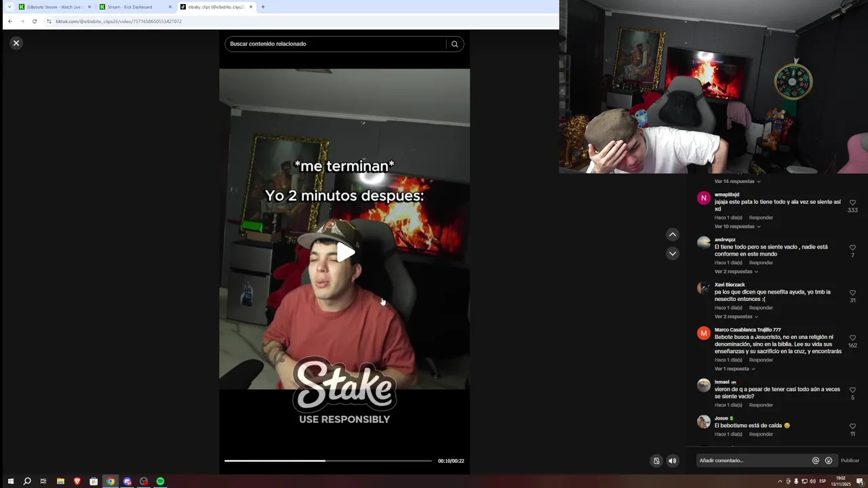This screenshot has height=488, width=868.
Task: Click the mention @ icon in comment box
Action: [816, 461]
